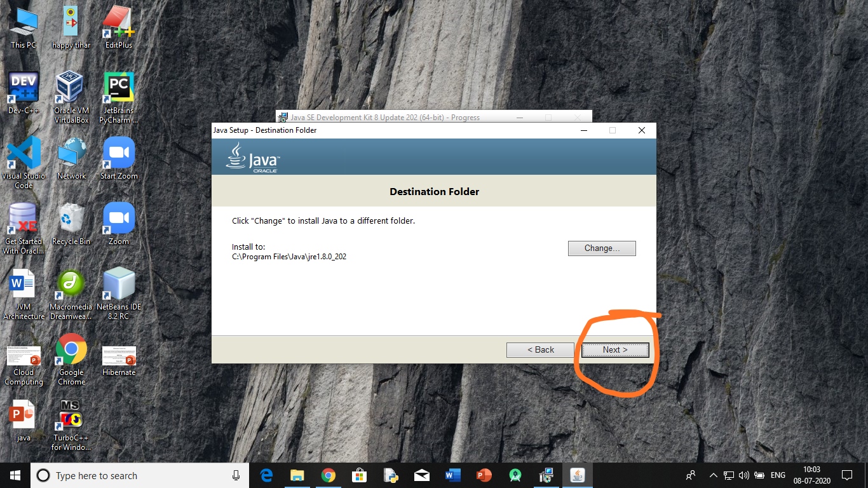The height and width of the screenshot is (488, 868).
Task: Open Android Studio from the taskbar
Action: [x=515, y=475]
